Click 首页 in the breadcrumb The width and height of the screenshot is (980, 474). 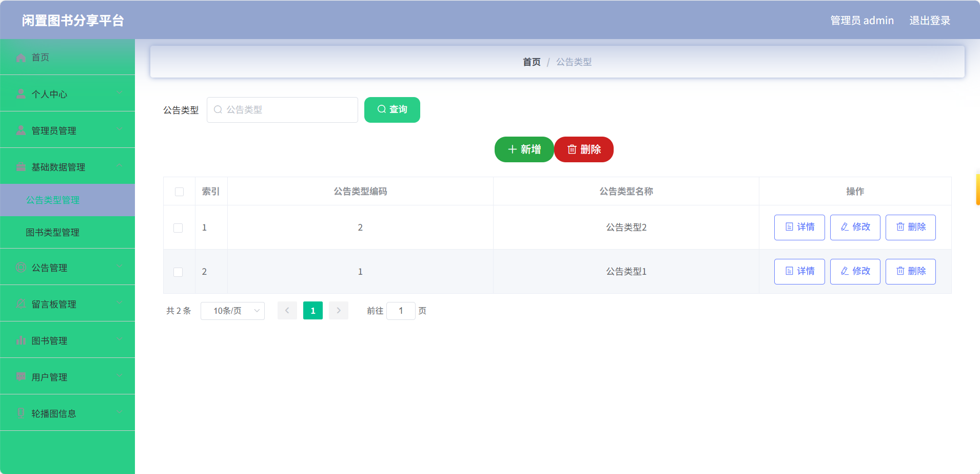coord(532,62)
